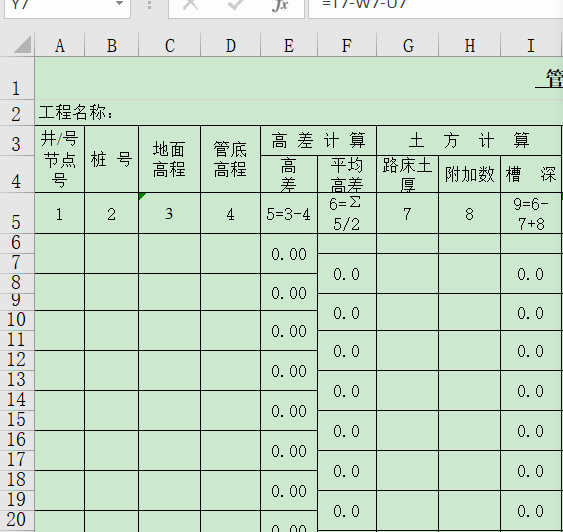Image resolution: width=563 pixels, height=532 pixels.
Task: Select row 3 header
Action: (x=17, y=141)
